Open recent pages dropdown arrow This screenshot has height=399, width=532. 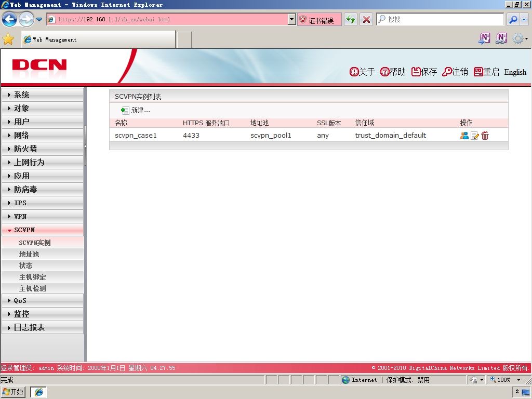[x=39, y=19]
